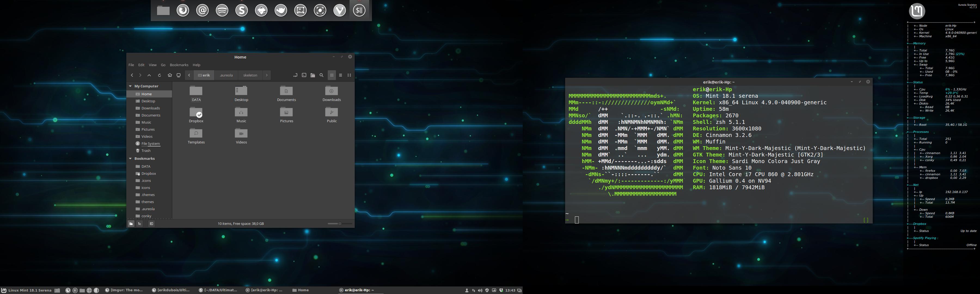Open the email (@) app in dock
The height and width of the screenshot is (294, 980).
point(202,11)
